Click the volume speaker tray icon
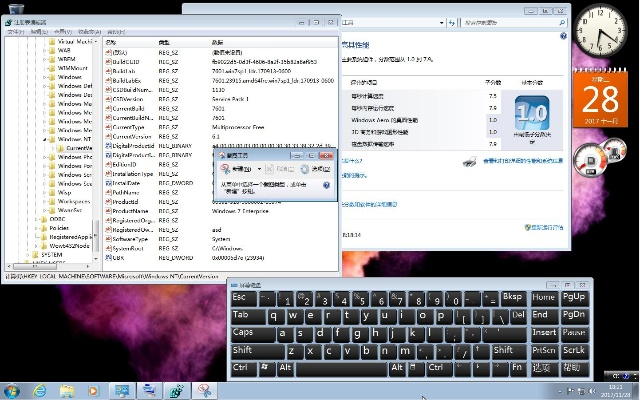Viewport: 640px width, 400px height. tap(593, 391)
